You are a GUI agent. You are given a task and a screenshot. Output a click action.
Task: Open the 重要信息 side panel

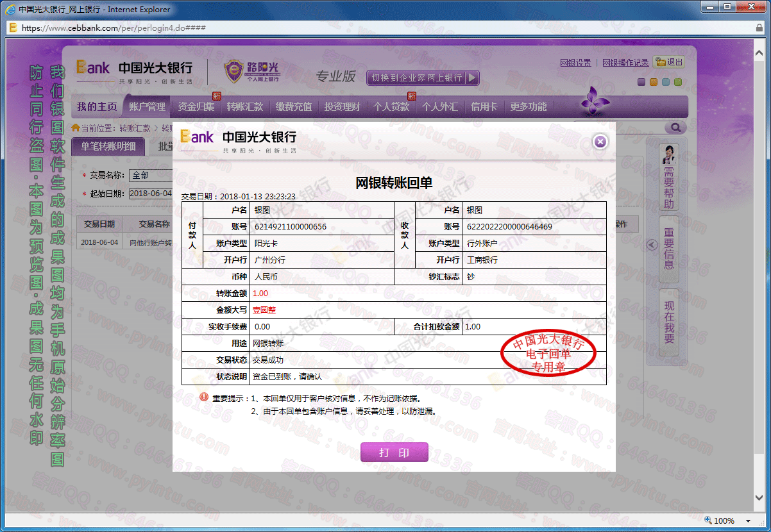click(669, 249)
